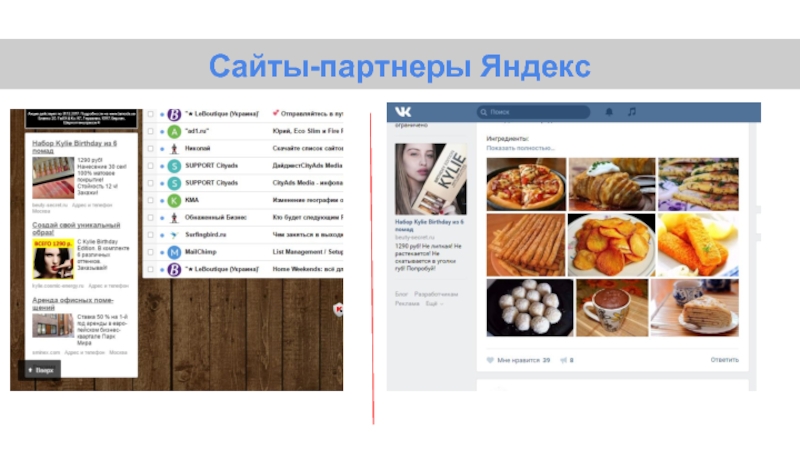
Task: Open the pizza photo thumbnail
Action: coord(526,184)
